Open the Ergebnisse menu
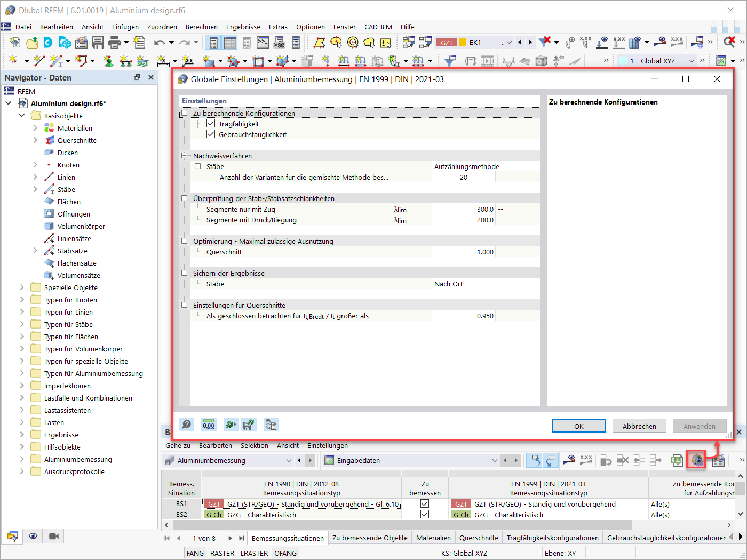The height and width of the screenshot is (560, 747). (243, 27)
